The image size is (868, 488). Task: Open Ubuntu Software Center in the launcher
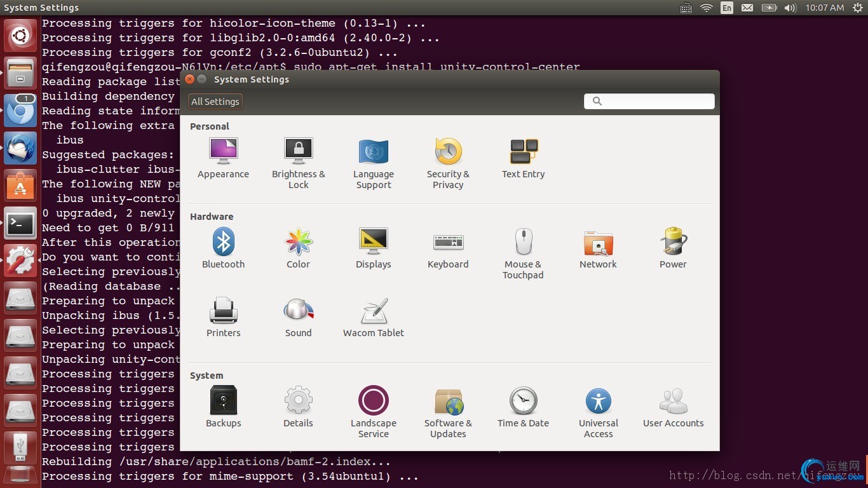coord(20,185)
